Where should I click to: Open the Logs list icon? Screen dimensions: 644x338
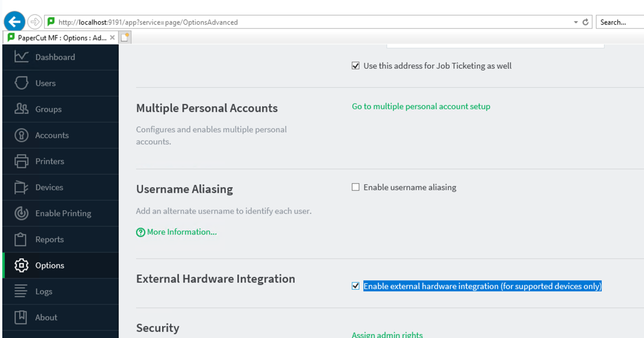pyautogui.click(x=21, y=291)
